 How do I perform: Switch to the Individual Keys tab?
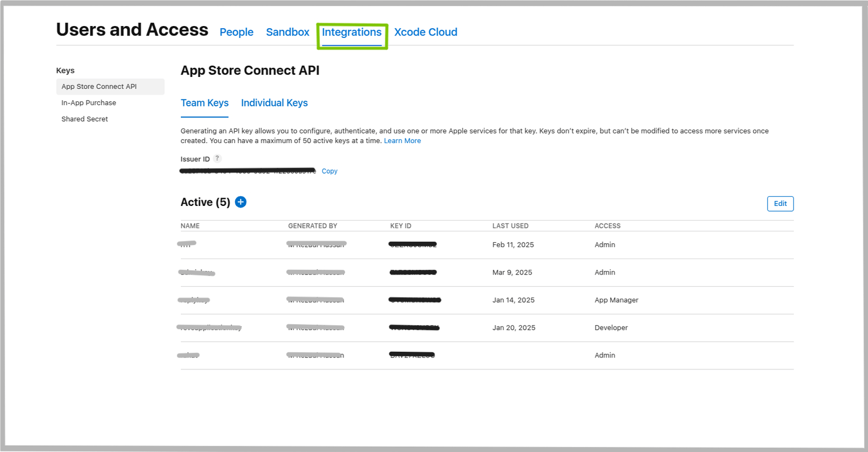[x=274, y=103]
